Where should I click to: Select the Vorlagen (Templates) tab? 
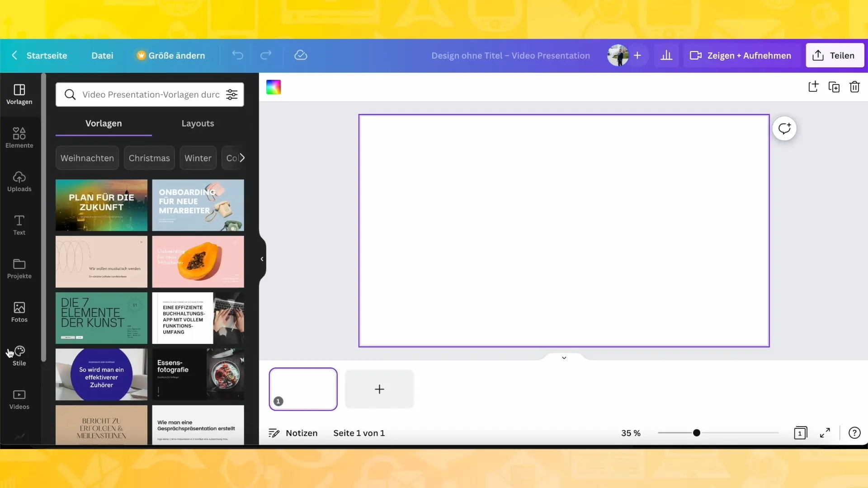(x=103, y=123)
